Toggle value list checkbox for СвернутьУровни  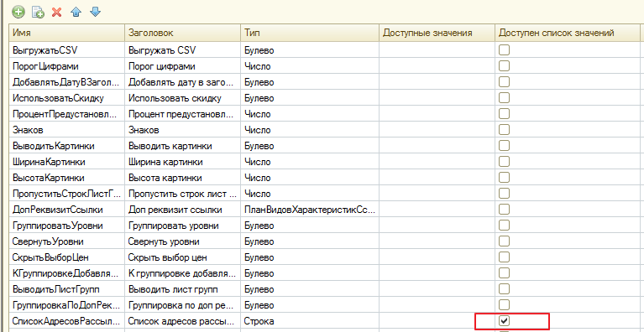point(504,241)
